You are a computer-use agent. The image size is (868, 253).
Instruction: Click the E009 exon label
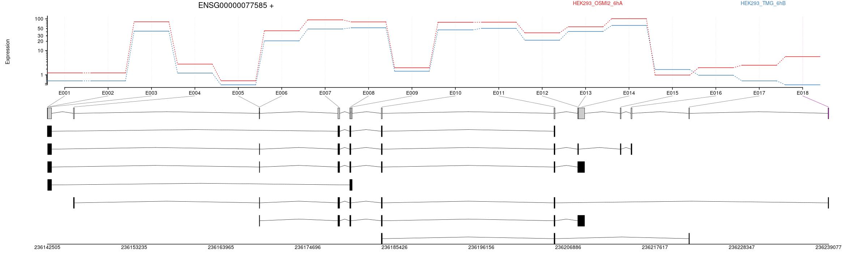coord(412,93)
